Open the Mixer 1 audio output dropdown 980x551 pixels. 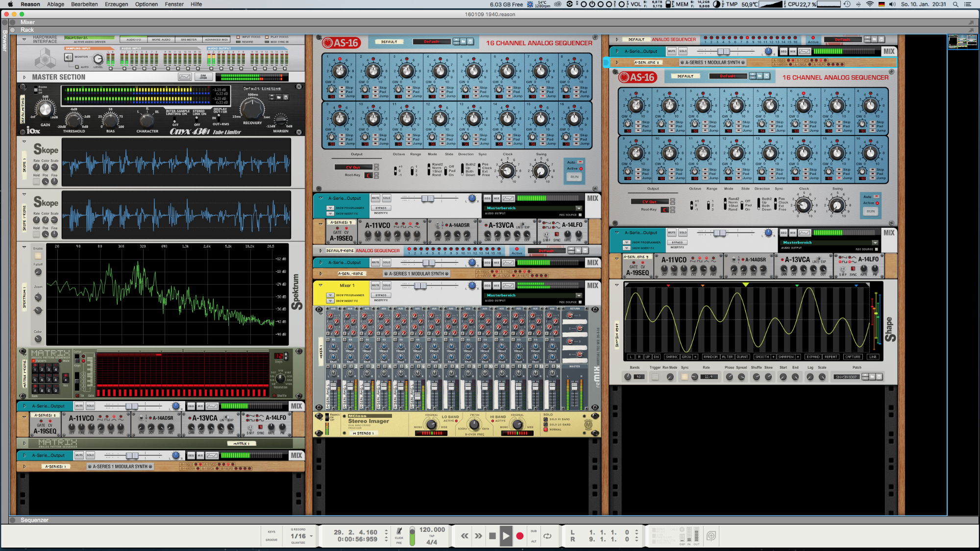point(579,295)
